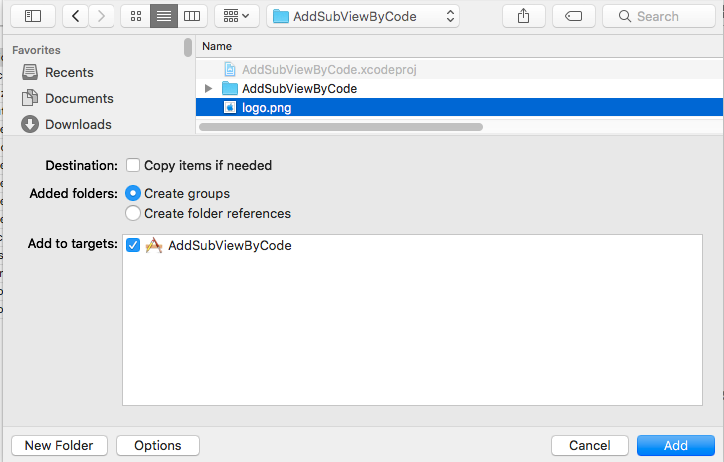Select Create folder references radio button
This screenshot has height=462, width=724.
[133, 213]
